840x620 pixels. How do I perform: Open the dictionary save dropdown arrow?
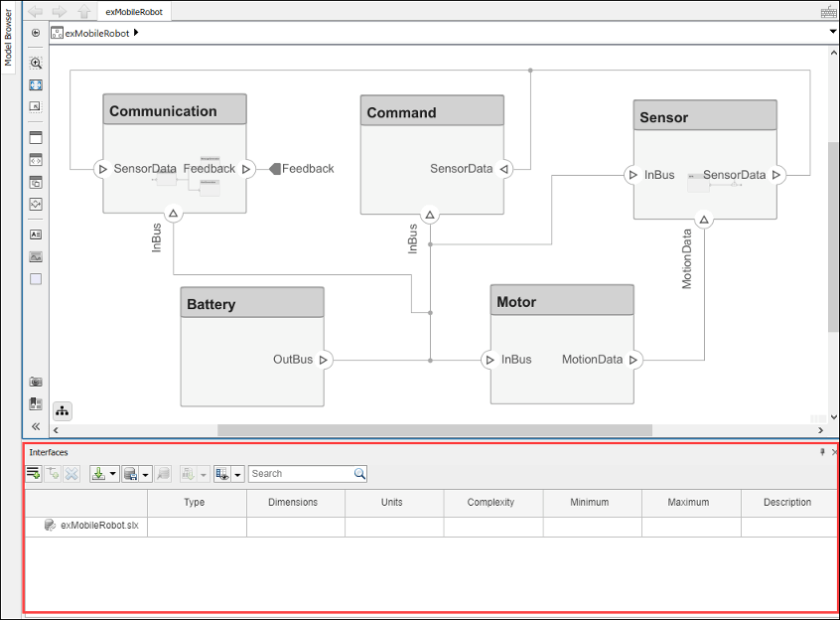coord(145,473)
